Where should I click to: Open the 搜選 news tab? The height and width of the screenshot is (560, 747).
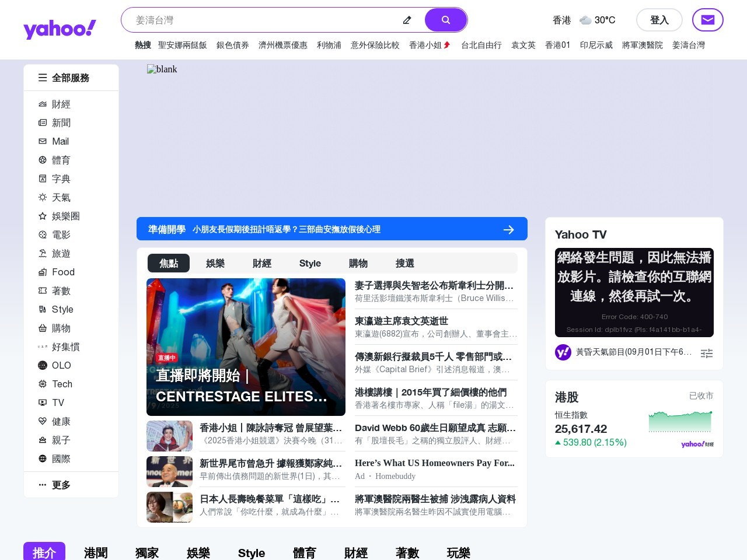pos(405,263)
